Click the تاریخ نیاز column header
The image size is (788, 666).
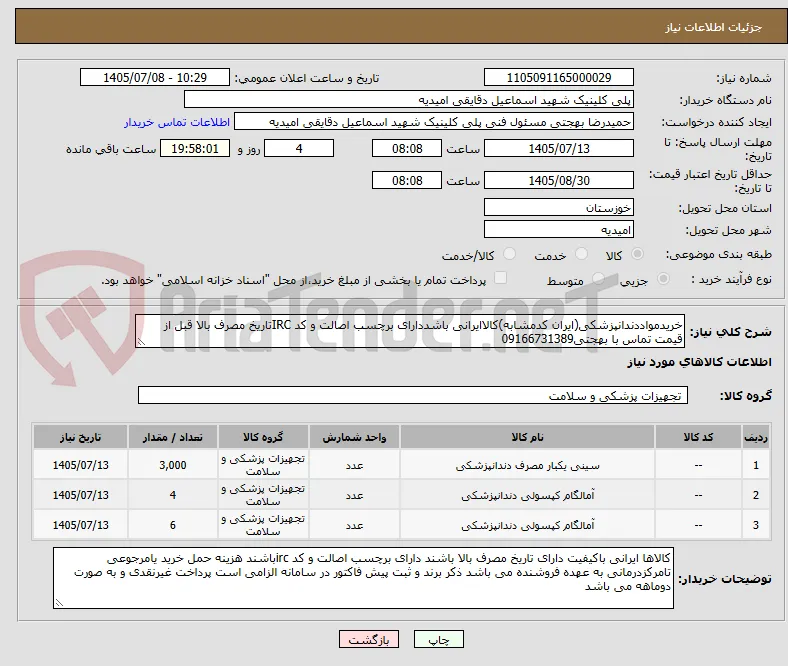point(80,437)
